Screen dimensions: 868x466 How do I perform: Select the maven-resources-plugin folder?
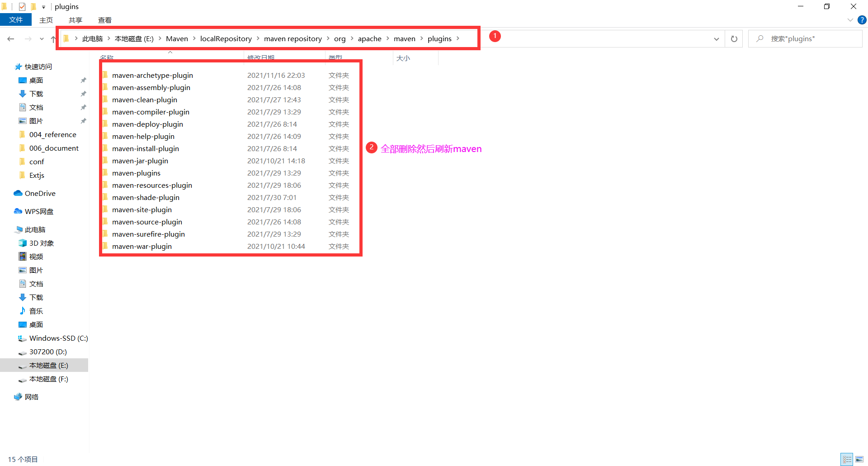point(152,185)
